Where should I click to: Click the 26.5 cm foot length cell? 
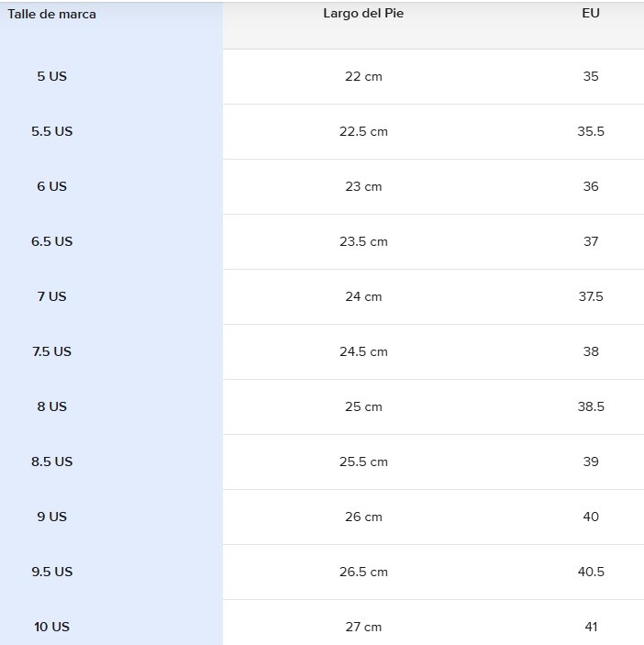click(363, 572)
